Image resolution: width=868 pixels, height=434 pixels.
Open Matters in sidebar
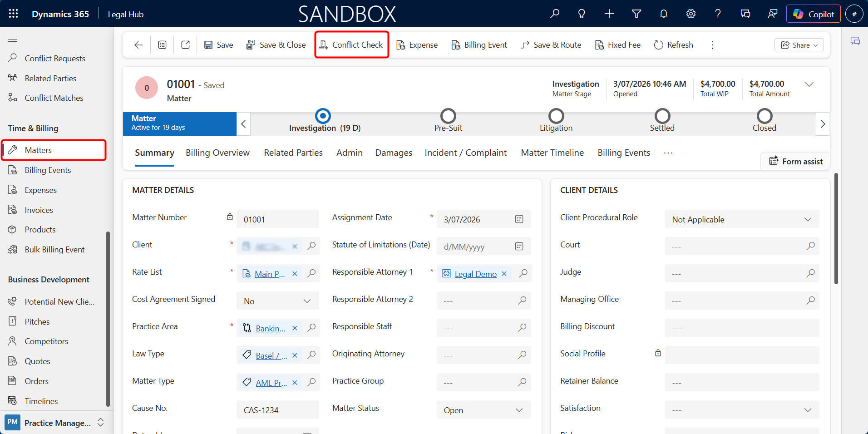54,150
